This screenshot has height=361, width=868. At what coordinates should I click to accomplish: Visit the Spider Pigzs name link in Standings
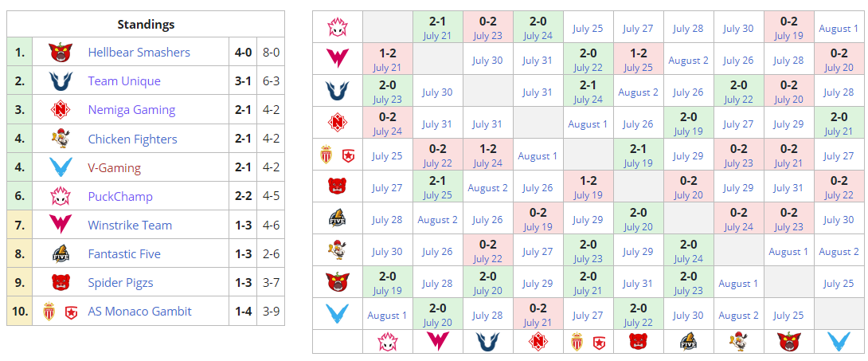tap(120, 283)
